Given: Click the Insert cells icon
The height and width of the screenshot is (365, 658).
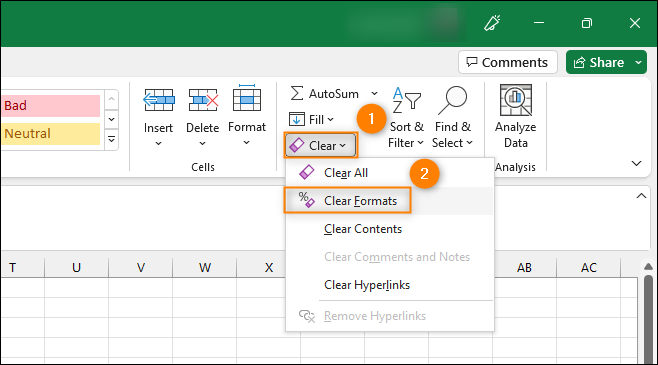Looking at the screenshot, I should [x=159, y=100].
